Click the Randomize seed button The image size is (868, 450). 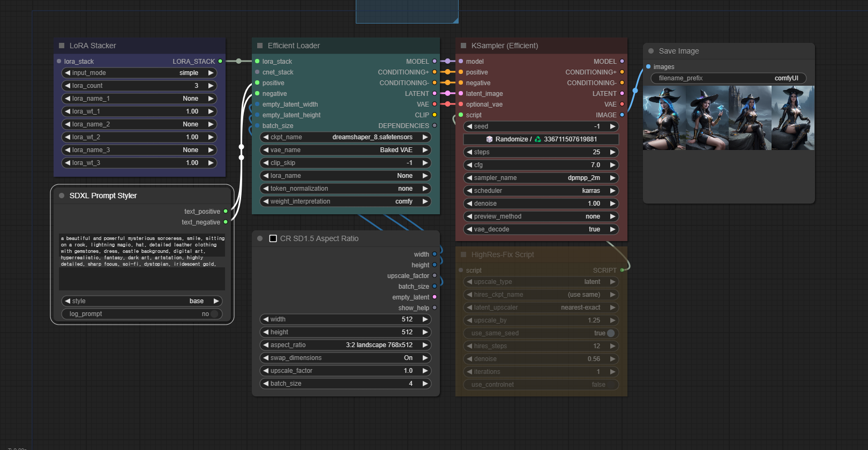[x=541, y=139]
